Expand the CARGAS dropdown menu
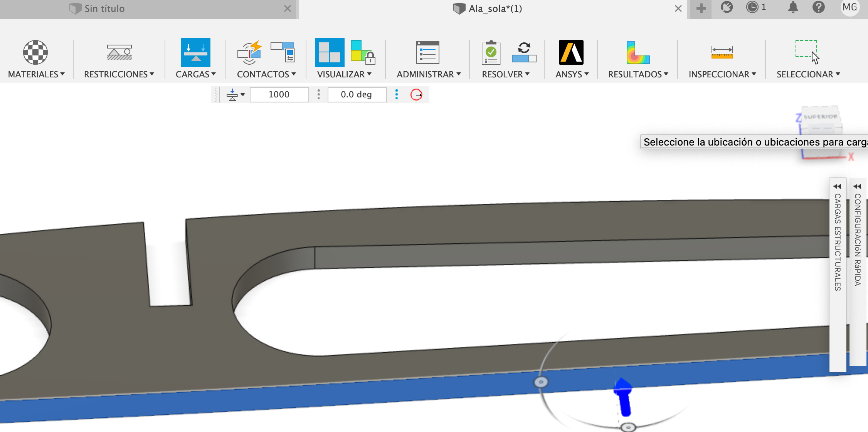The height and width of the screenshot is (432, 868). (x=196, y=74)
